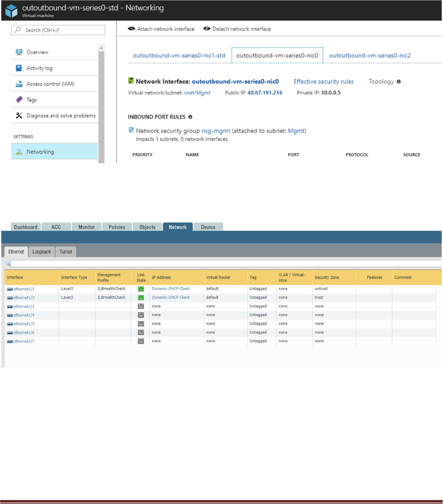
Task: Switch to outoutbound-vm-series0-nic2 tab
Action: coord(370,55)
